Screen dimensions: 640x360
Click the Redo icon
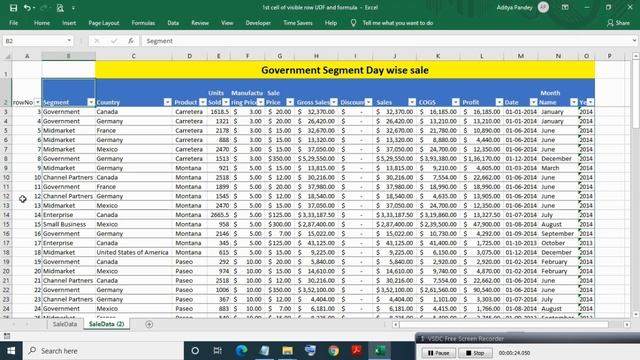coord(43,8)
